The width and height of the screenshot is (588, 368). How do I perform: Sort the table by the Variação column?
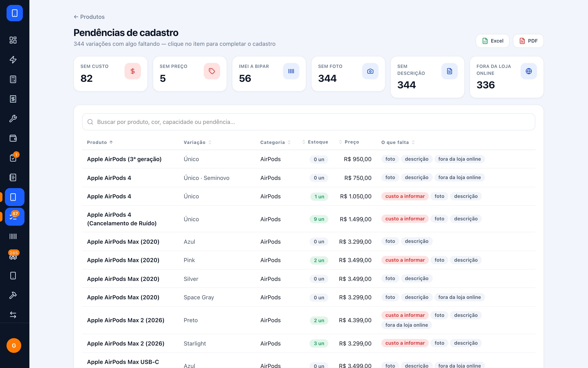[x=198, y=142]
